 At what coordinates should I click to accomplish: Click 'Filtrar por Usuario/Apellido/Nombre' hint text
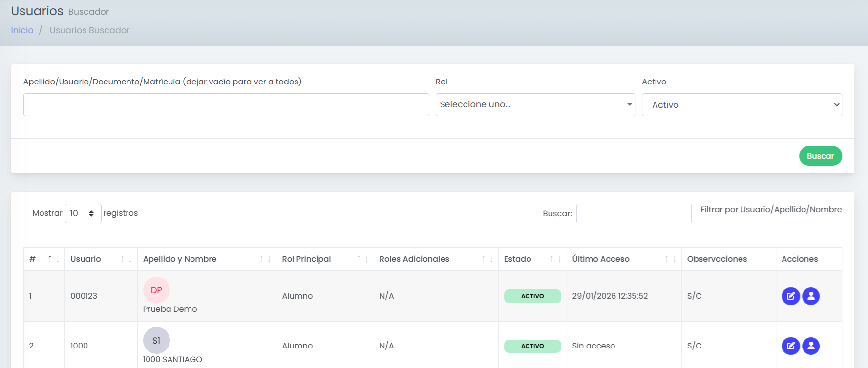pos(771,210)
